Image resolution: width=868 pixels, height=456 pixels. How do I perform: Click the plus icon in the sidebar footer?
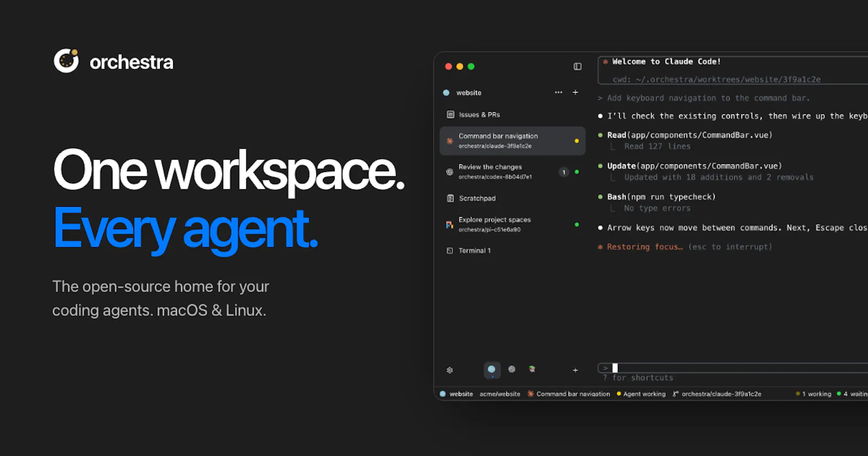click(x=575, y=370)
